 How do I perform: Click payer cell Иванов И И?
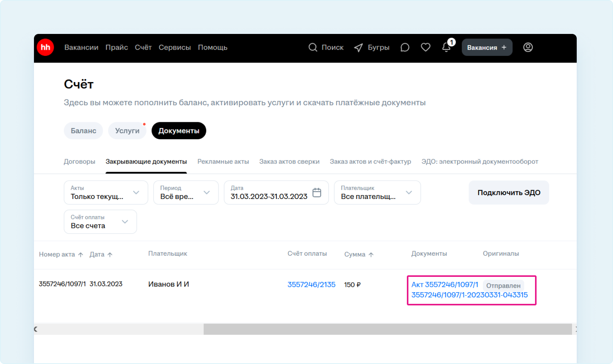point(169,284)
